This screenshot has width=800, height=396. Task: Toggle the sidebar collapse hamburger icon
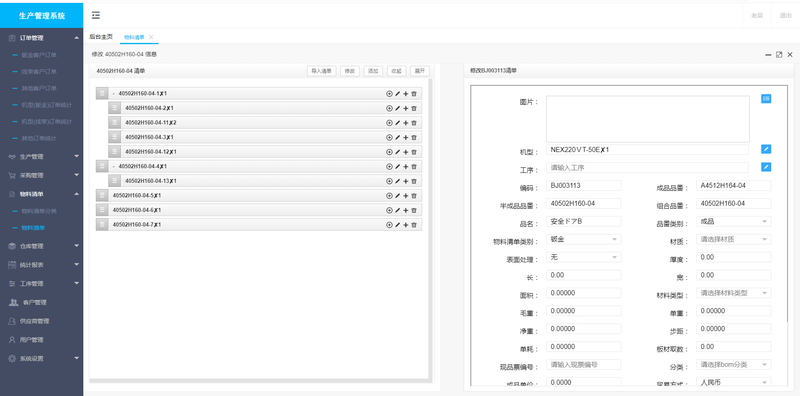(96, 15)
